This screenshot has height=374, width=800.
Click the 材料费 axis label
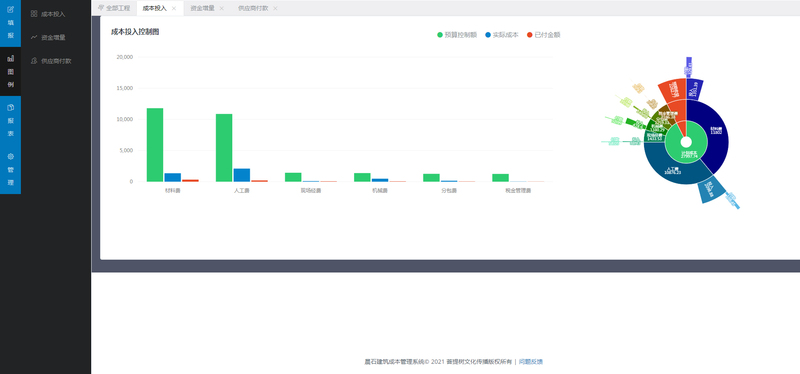[172, 191]
